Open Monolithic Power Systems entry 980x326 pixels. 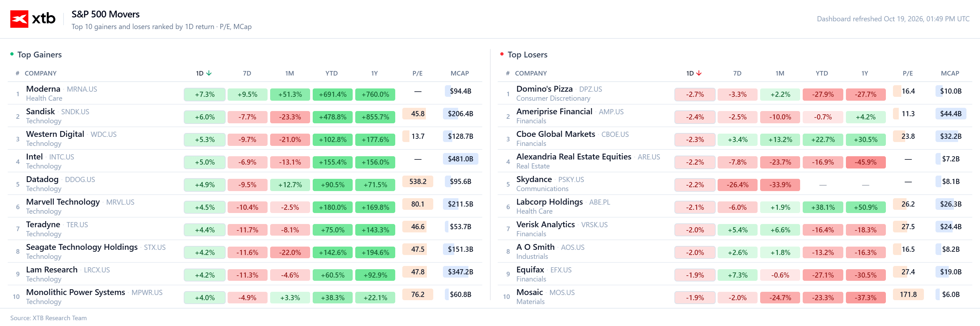(75, 292)
